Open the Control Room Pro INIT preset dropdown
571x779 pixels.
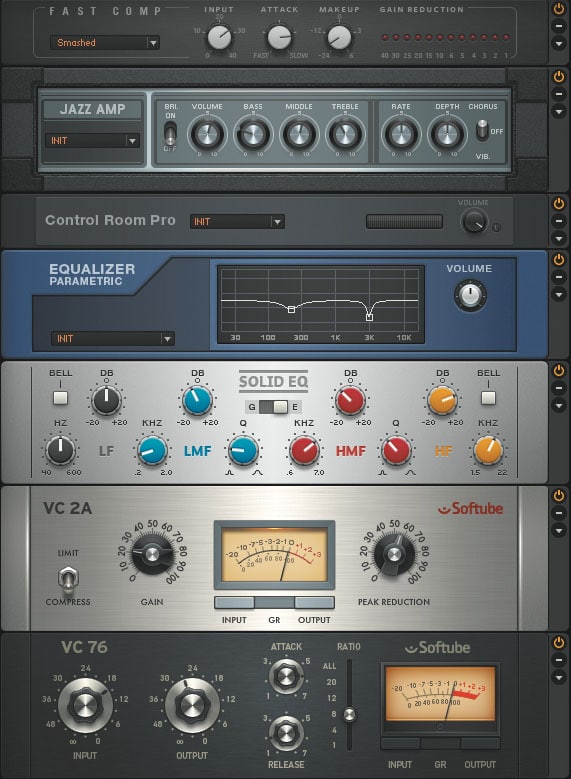point(237,222)
